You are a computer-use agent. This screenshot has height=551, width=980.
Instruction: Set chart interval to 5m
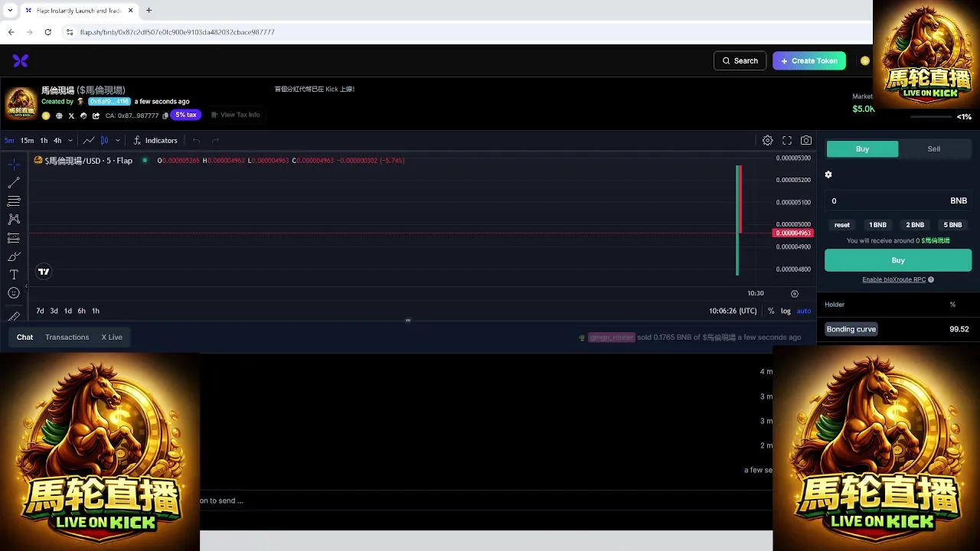9,140
